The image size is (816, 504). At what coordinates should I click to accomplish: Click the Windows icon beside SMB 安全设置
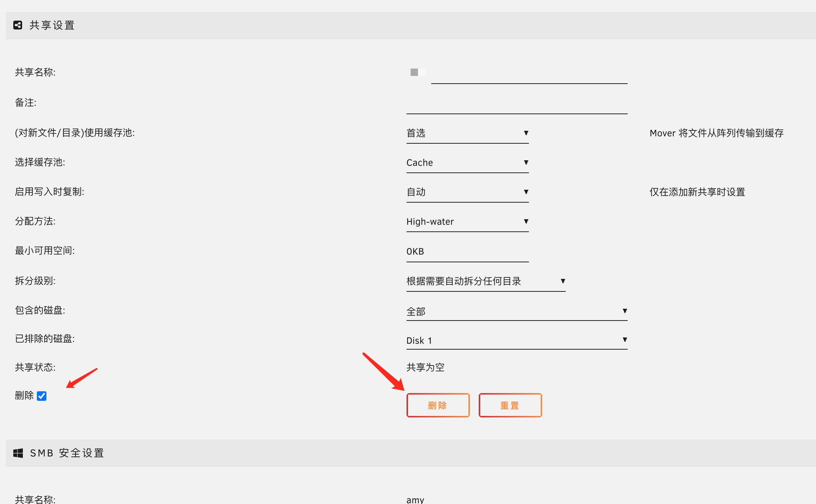18,453
